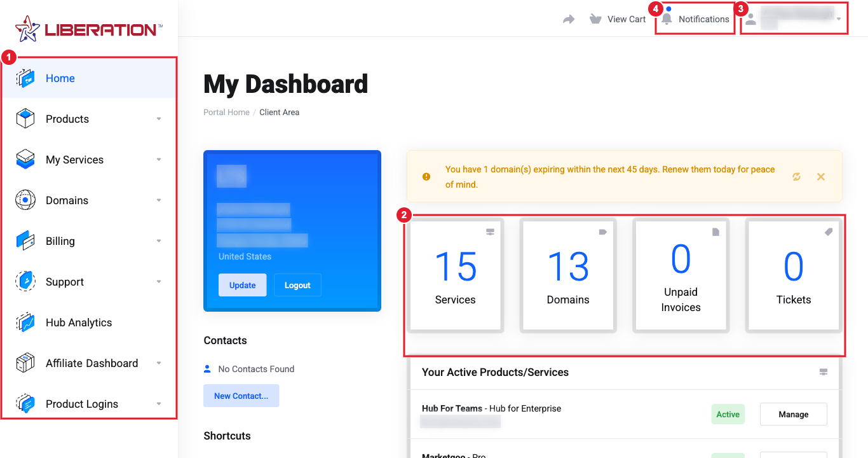Click the Notifications bell icon
The height and width of the screenshot is (458, 868).
pyautogui.click(x=667, y=19)
